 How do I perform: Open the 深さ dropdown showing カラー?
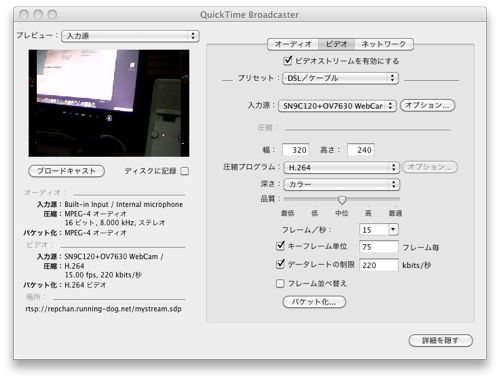pyautogui.click(x=341, y=184)
